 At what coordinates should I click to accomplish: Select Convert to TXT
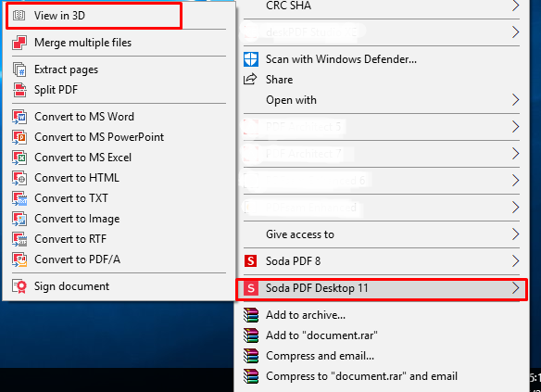point(119,198)
